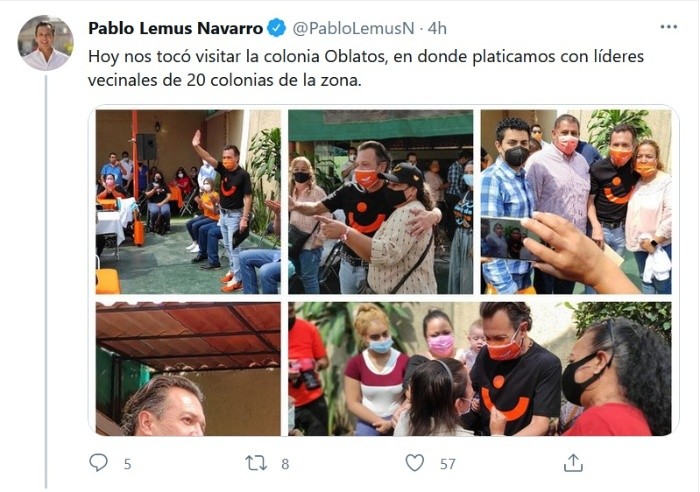700x492 pixels.
Task: Open the photo under the red tile roof
Action: [x=188, y=369]
